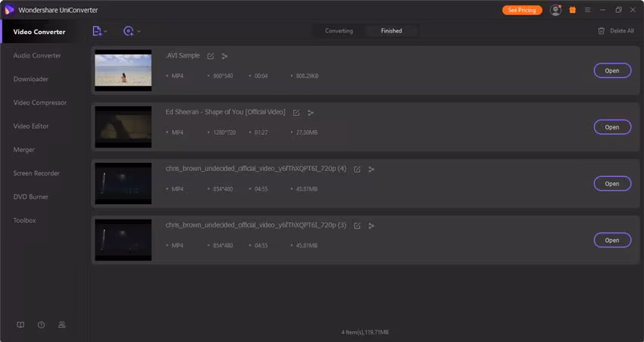Click the Load DVD disc icon
Image resolution: width=644 pixels, height=342 pixels.
[x=128, y=31]
